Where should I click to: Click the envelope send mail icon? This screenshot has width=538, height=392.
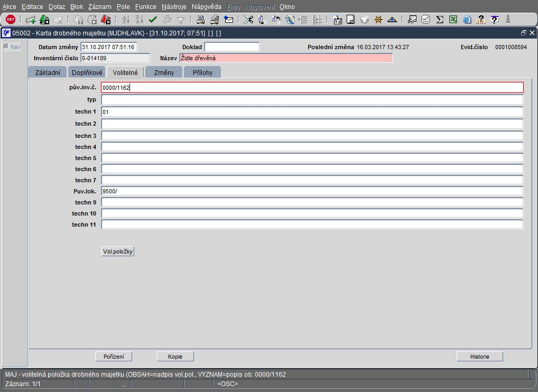pyautogui.click(x=228, y=20)
